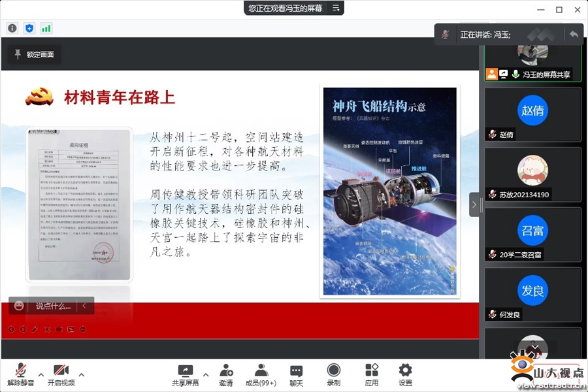Collapse the participant video sidebar arrow

(x=474, y=204)
